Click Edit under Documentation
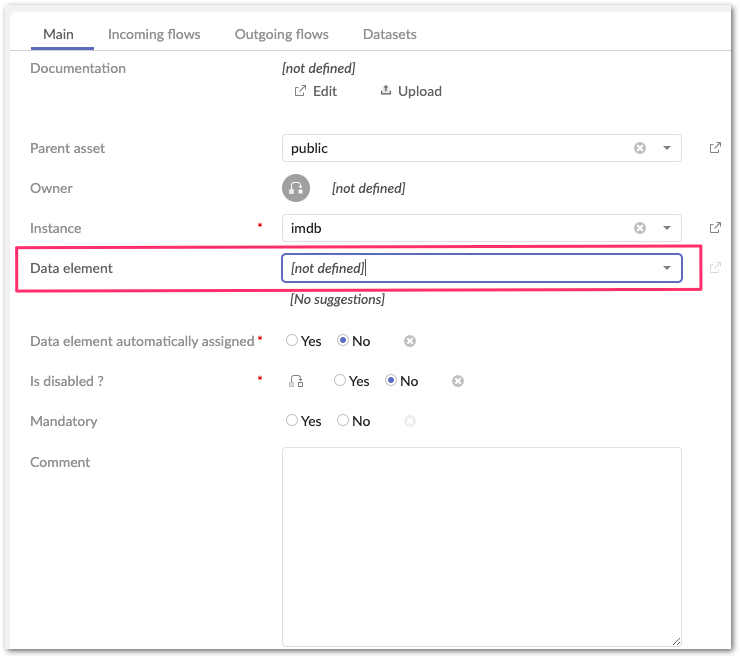 tap(315, 91)
